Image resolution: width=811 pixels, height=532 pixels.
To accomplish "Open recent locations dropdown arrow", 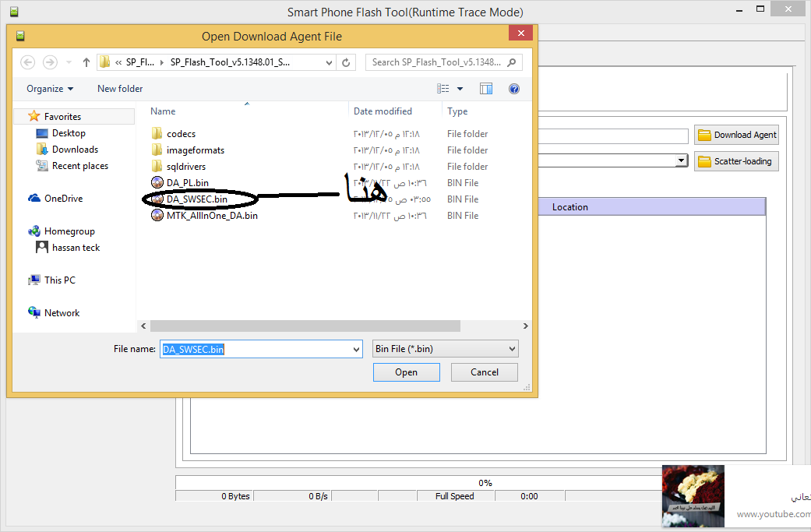I will [69, 62].
